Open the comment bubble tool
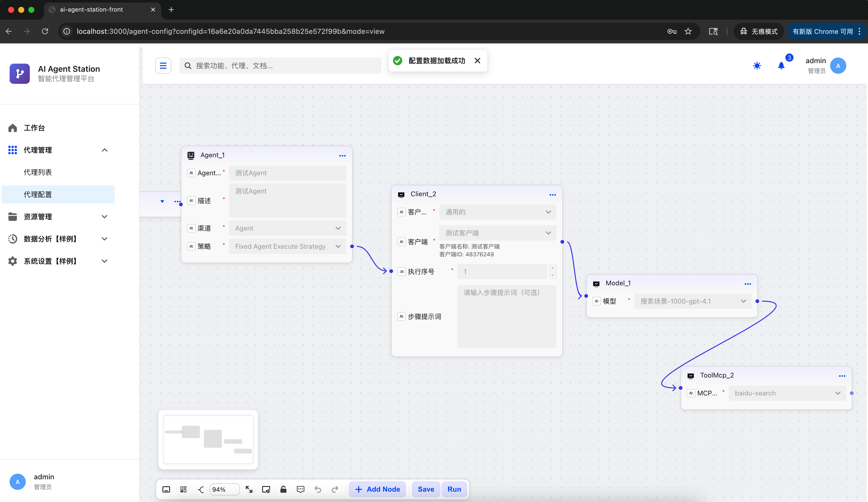 (300, 489)
